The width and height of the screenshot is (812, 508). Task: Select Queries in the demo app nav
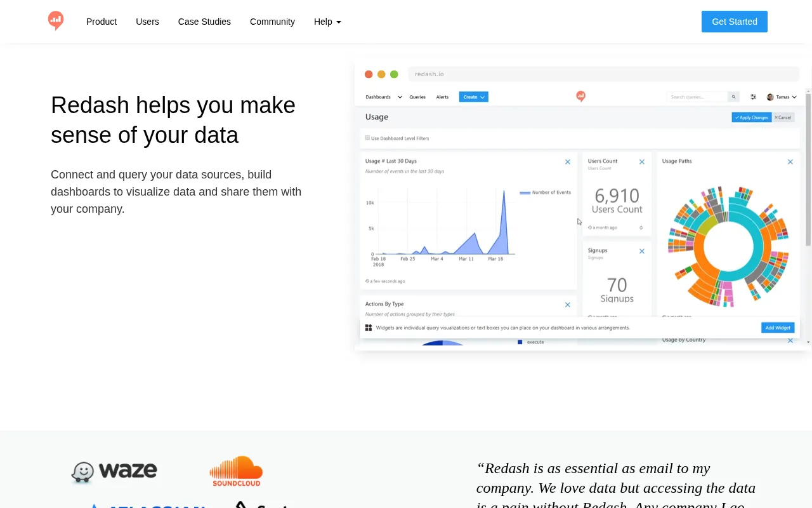[417, 97]
